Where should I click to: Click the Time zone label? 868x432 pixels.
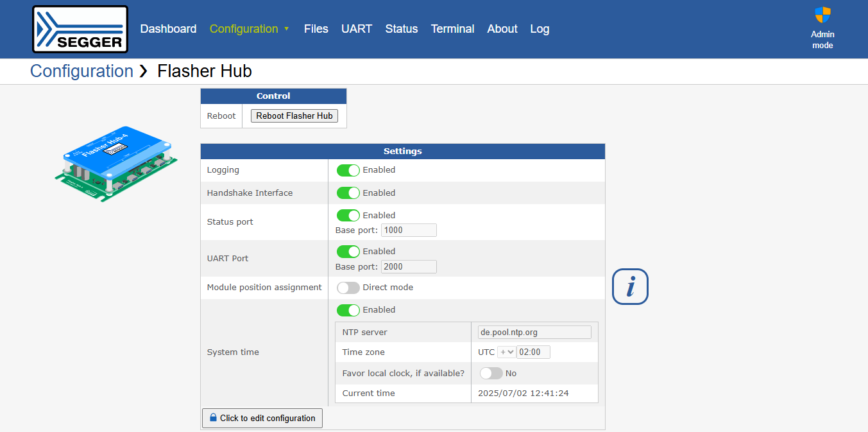pos(364,352)
